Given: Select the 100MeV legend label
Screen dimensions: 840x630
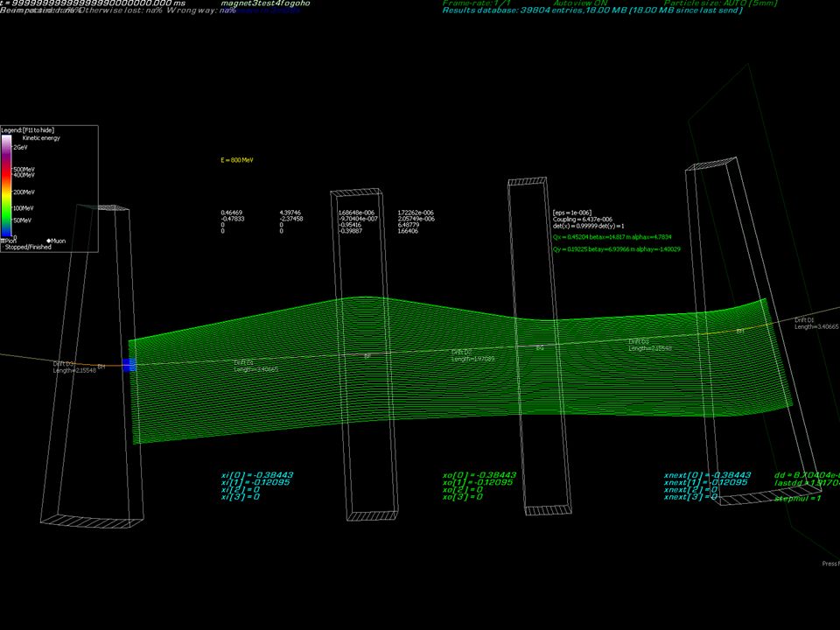Looking at the screenshot, I should (x=24, y=208).
